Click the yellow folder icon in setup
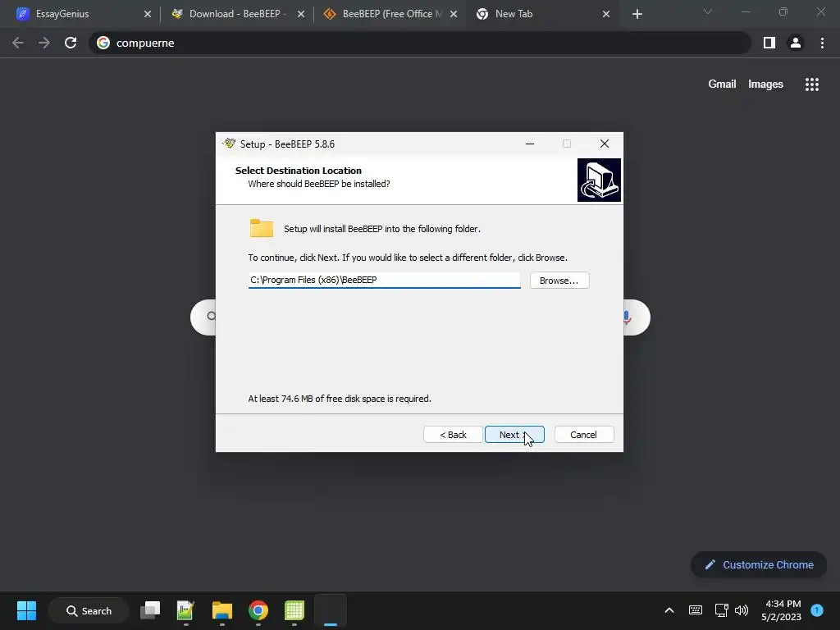 click(262, 228)
